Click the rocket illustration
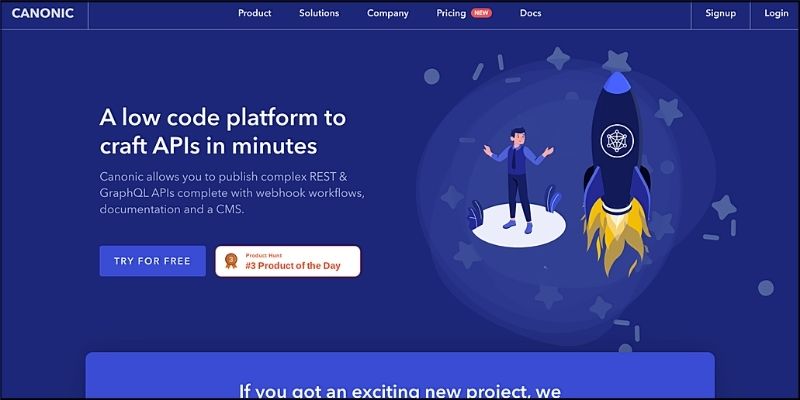 click(x=617, y=173)
